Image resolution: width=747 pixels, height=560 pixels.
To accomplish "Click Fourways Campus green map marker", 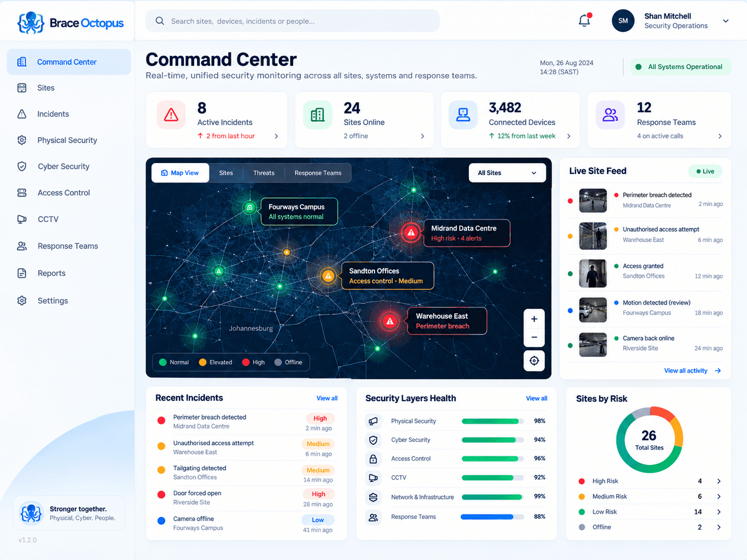I will [250, 207].
